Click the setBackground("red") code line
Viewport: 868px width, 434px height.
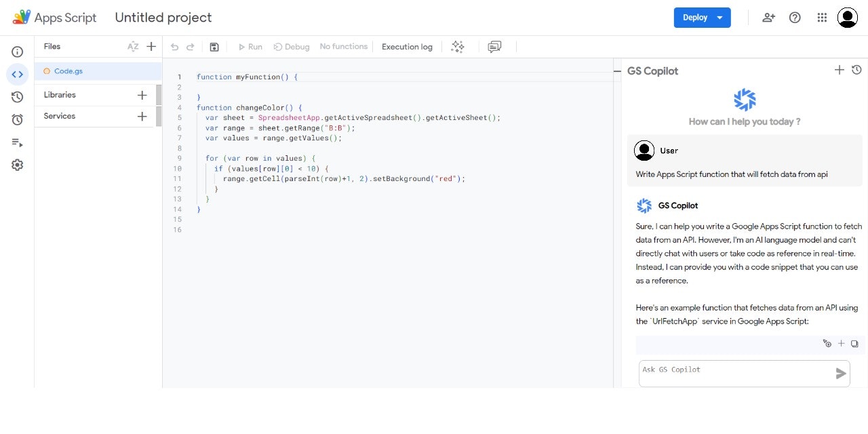click(x=344, y=179)
